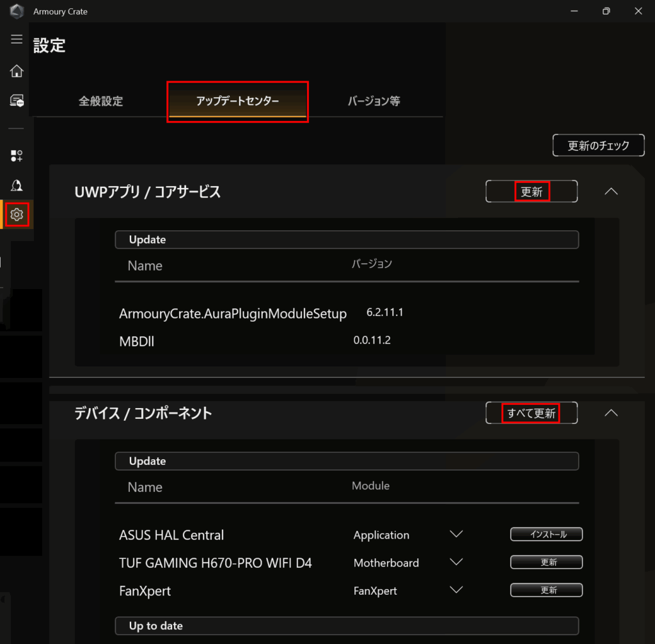
Task: Open the Devices icon in sidebar
Action: 17,100
